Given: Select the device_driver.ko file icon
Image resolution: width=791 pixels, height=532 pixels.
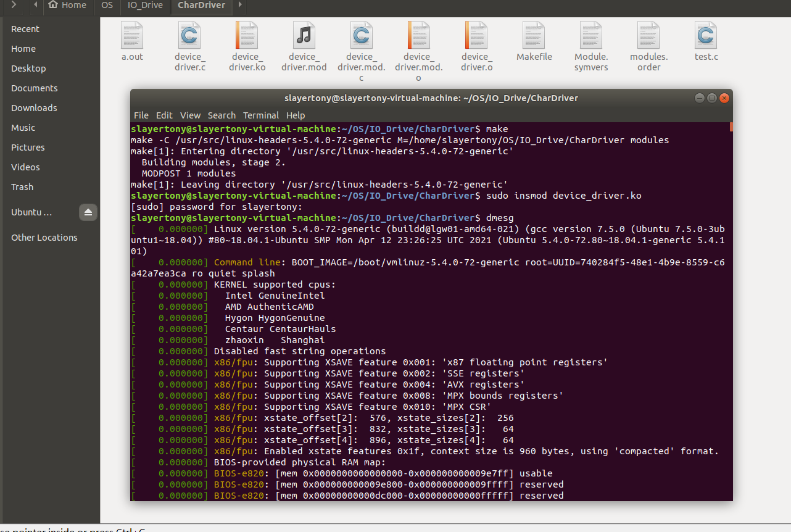Looking at the screenshot, I should 247,35.
